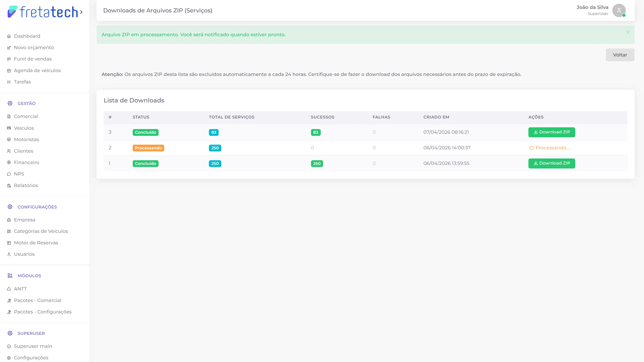The image size is (644, 362).
Task: Dismiss the ZIP processing alert
Action: click(628, 33)
